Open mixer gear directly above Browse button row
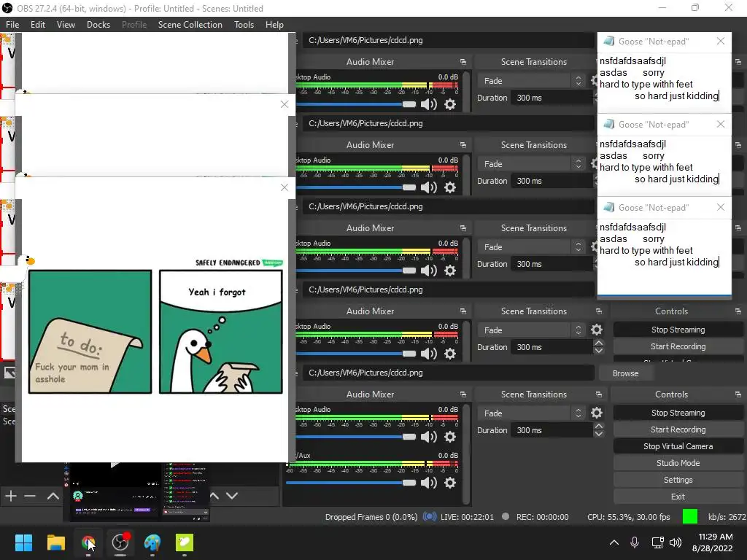 pyautogui.click(x=449, y=354)
